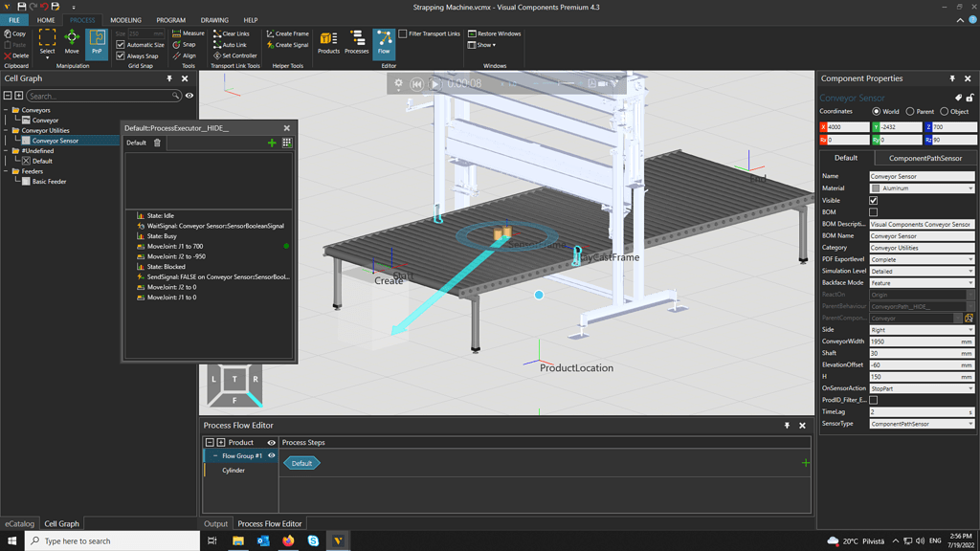Open the Material dropdown showing Aluminum

click(x=922, y=188)
